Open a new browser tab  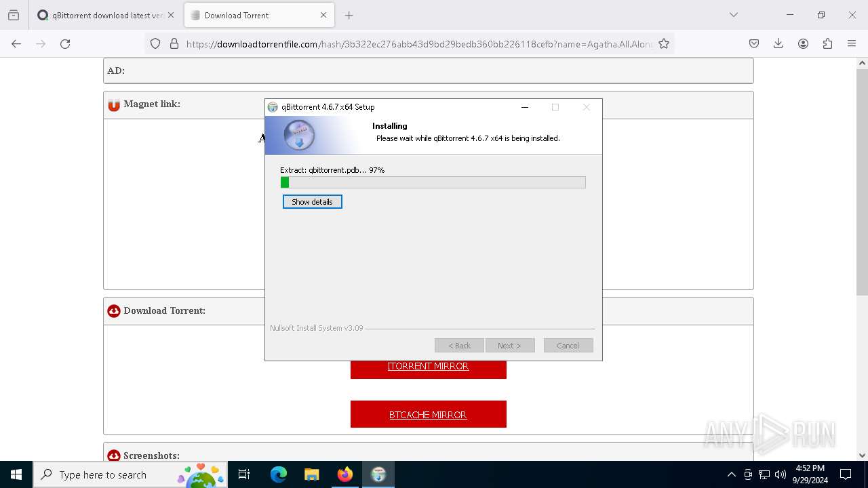click(x=349, y=15)
